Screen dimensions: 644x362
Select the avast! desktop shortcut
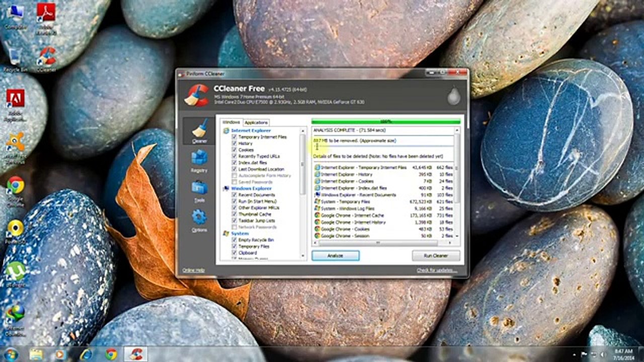pos(15,148)
